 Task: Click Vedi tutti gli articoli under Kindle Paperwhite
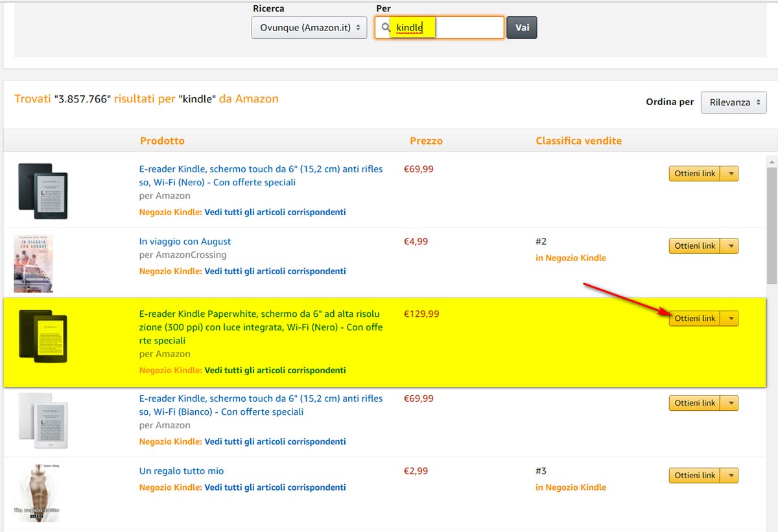click(x=275, y=371)
